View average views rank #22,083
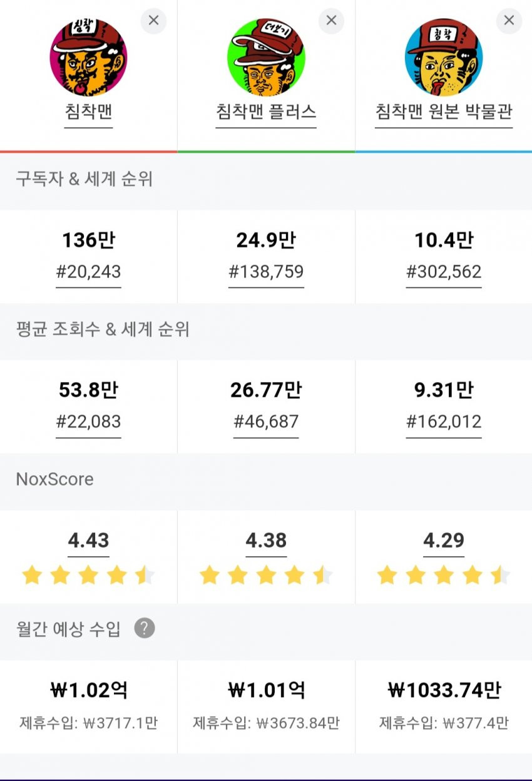 88,422
